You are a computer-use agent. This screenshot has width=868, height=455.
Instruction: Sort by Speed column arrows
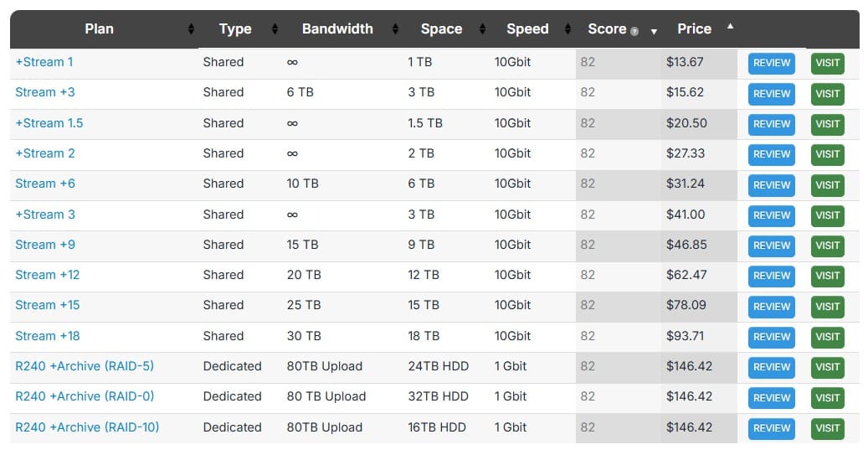point(568,28)
